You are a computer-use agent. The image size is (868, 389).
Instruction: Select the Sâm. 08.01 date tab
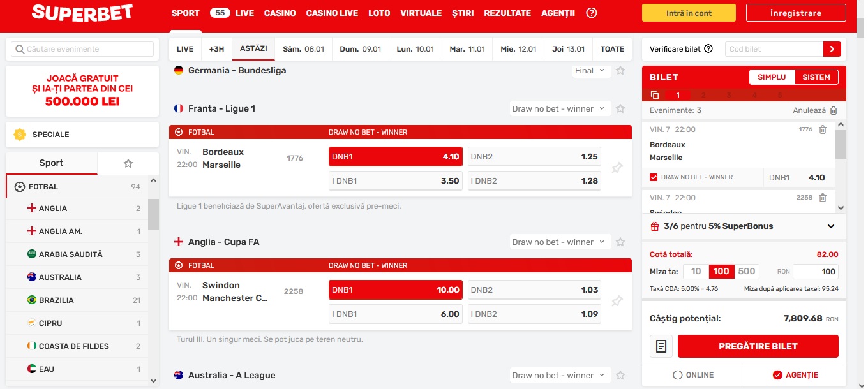(x=304, y=49)
